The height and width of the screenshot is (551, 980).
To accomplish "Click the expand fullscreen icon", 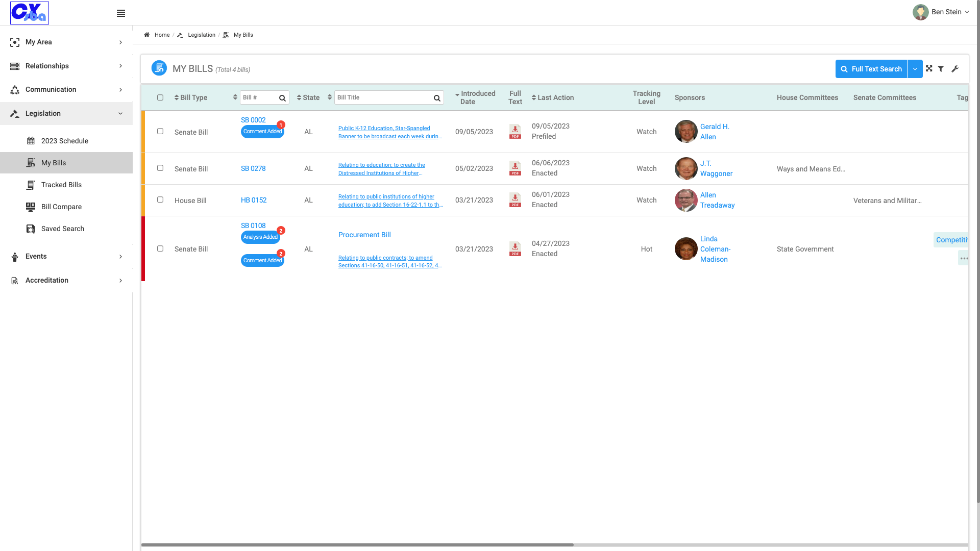I will point(929,69).
